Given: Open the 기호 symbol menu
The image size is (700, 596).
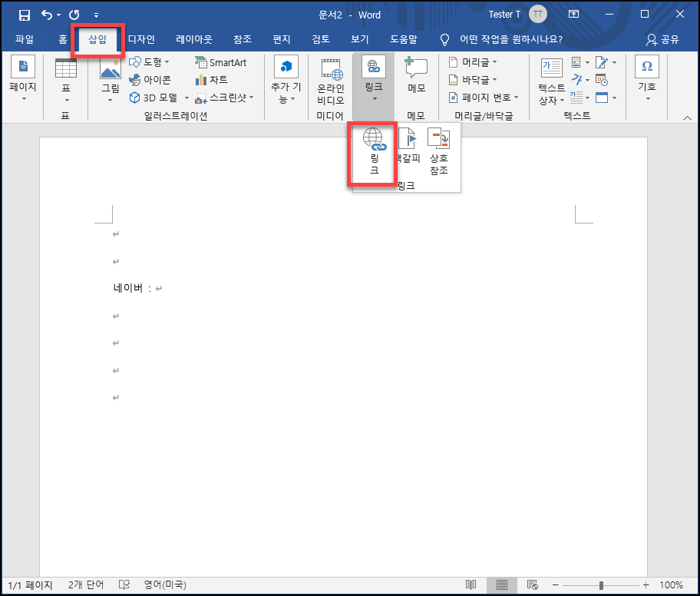Looking at the screenshot, I should click(x=647, y=78).
